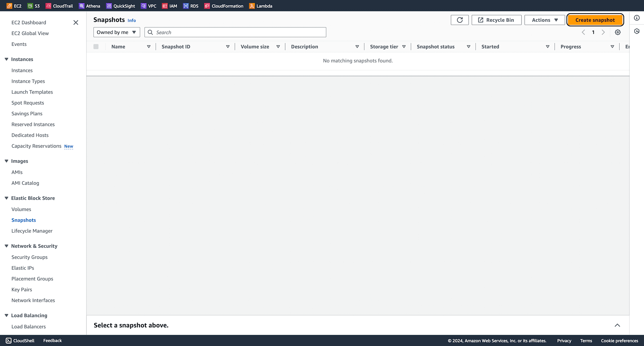Open Lifecycle Manager

[x=32, y=231]
